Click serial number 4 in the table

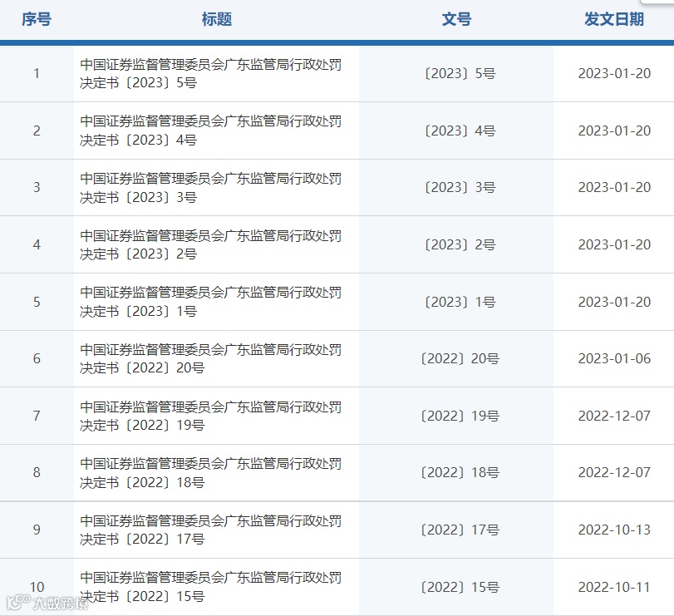coord(37,244)
